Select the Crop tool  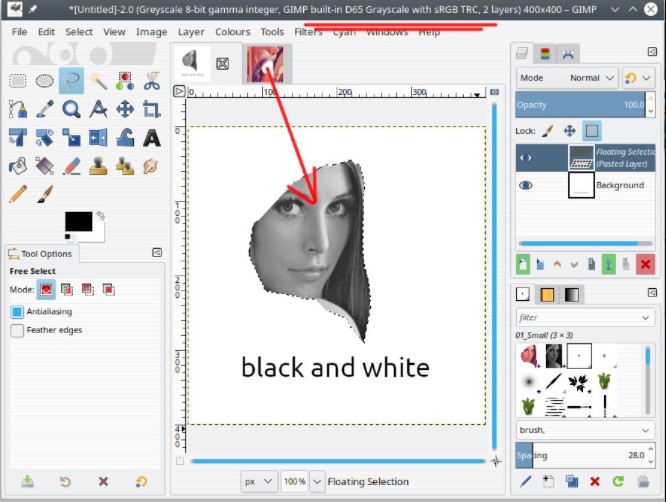[152, 109]
